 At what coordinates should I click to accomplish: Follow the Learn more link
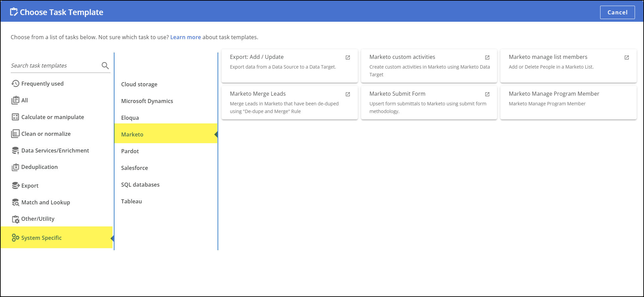185,37
